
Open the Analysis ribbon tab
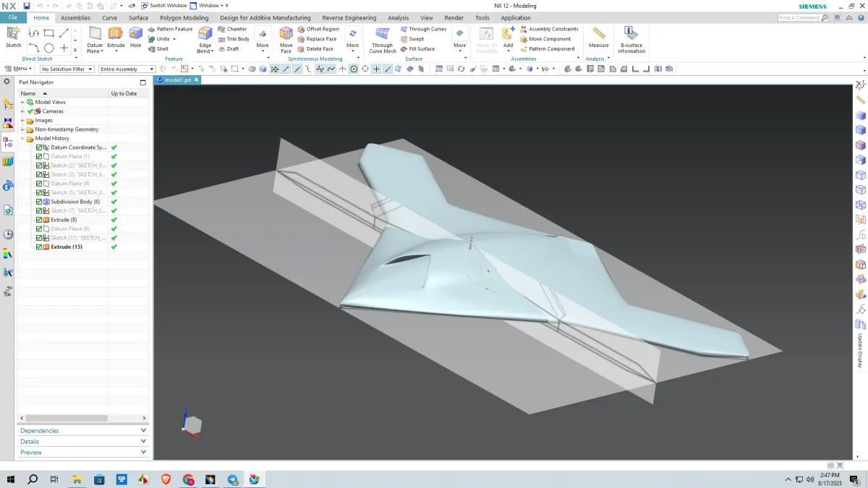coord(398,17)
